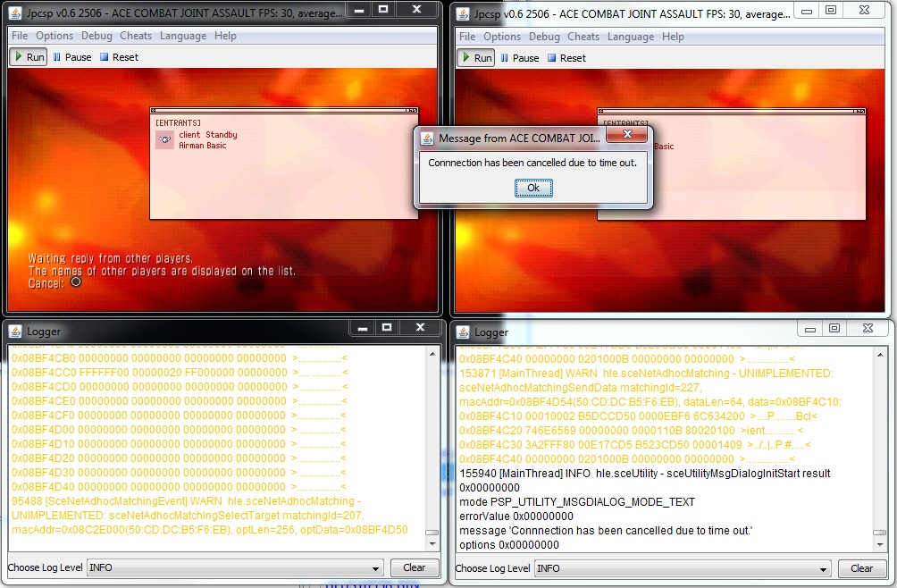Image resolution: width=897 pixels, height=588 pixels.
Task: Open Debug menu in right Jpcsp window
Action: (x=544, y=37)
